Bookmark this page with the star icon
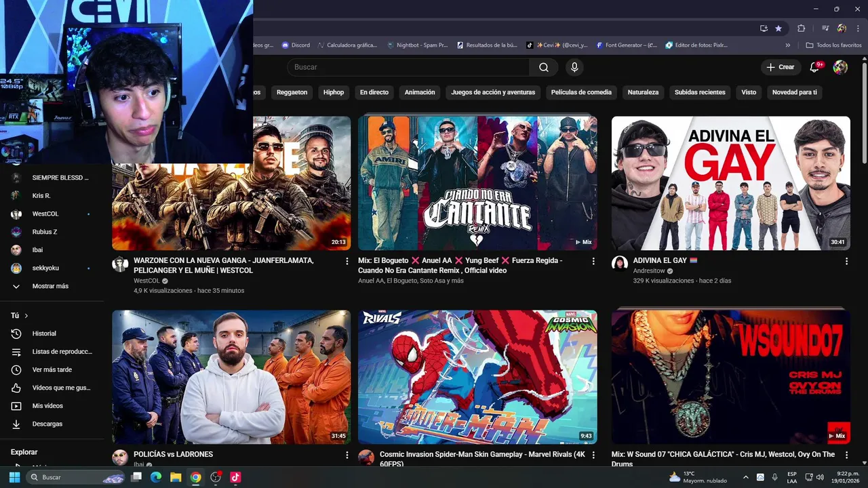Viewport: 868px width, 488px height. (x=778, y=28)
